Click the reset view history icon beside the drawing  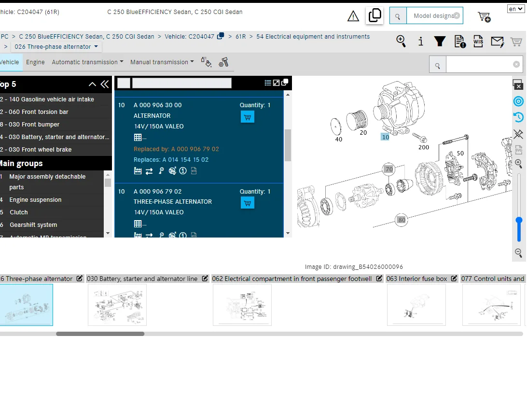click(x=518, y=117)
